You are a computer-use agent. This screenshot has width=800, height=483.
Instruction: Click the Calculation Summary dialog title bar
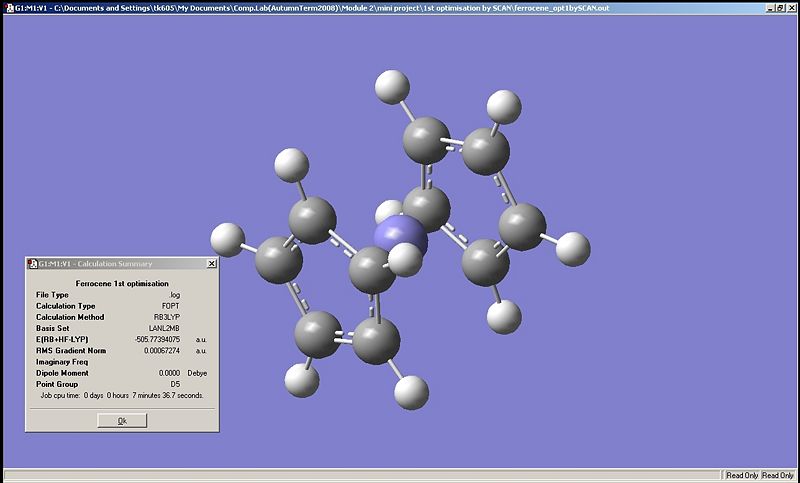(110, 264)
